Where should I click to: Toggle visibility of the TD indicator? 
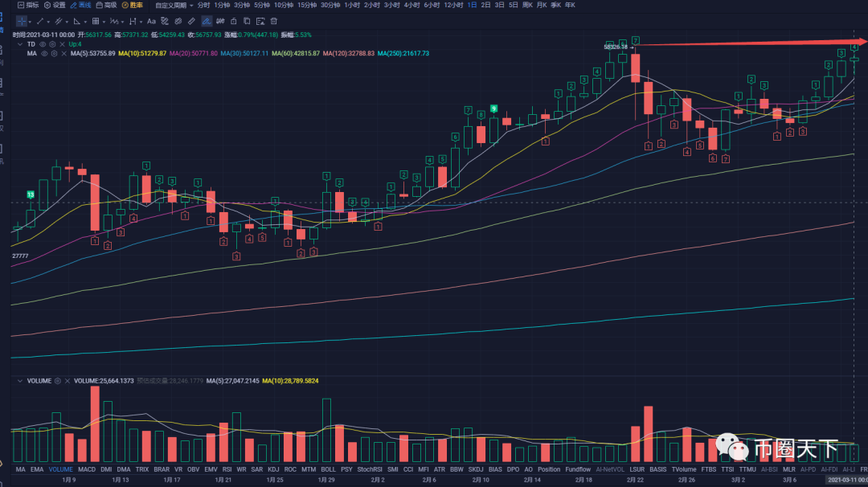(x=44, y=44)
